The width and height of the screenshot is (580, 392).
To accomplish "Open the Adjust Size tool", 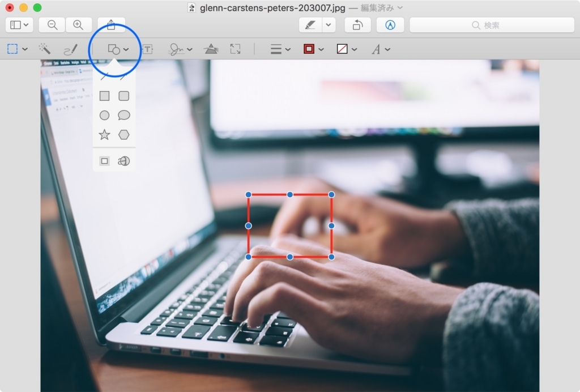I will [x=235, y=49].
